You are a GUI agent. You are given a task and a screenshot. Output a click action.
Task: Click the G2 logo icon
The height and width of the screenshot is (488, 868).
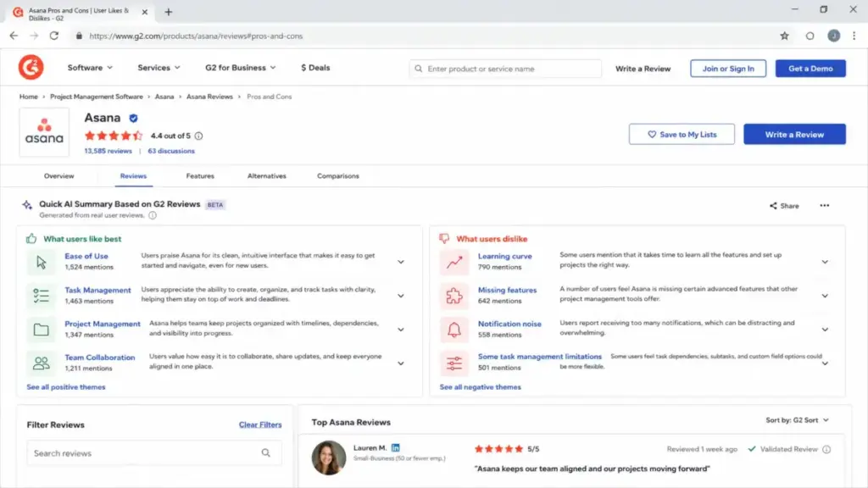(31, 68)
